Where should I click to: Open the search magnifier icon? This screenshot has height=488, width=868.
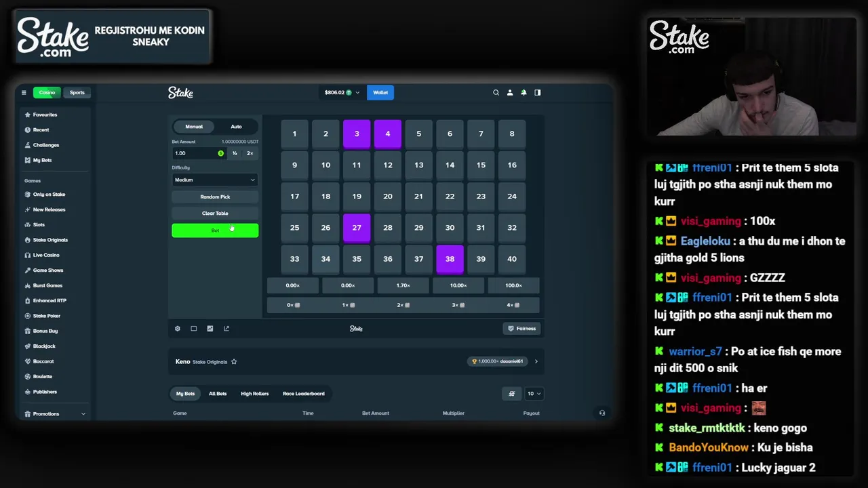click(x=496, y=93)
